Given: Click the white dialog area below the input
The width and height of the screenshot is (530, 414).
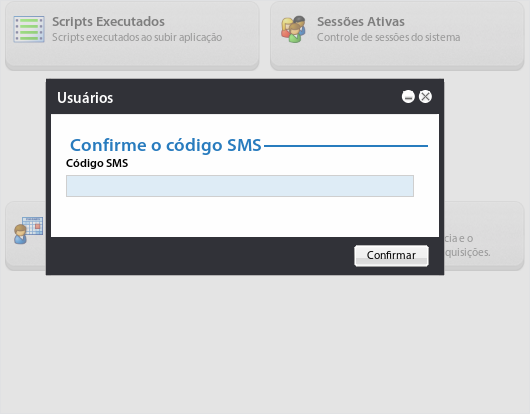Looking at the screenshot, I should click(x=245, y=216).
